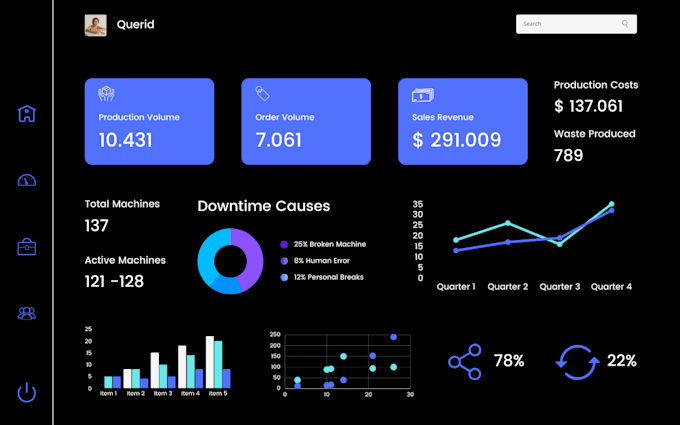Click the 10.431 production volume number
The height and width of the screenshot is (425, 680).
tap(125, 140)
